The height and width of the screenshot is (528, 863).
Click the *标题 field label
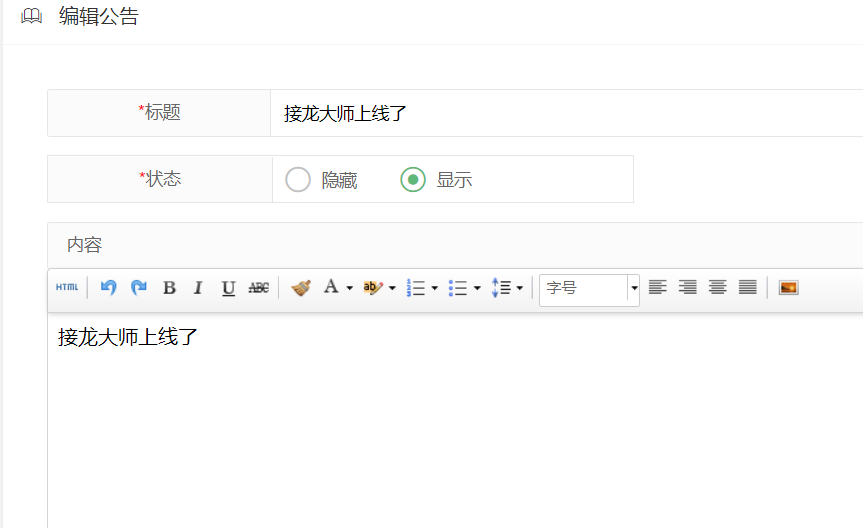[159, 112]
